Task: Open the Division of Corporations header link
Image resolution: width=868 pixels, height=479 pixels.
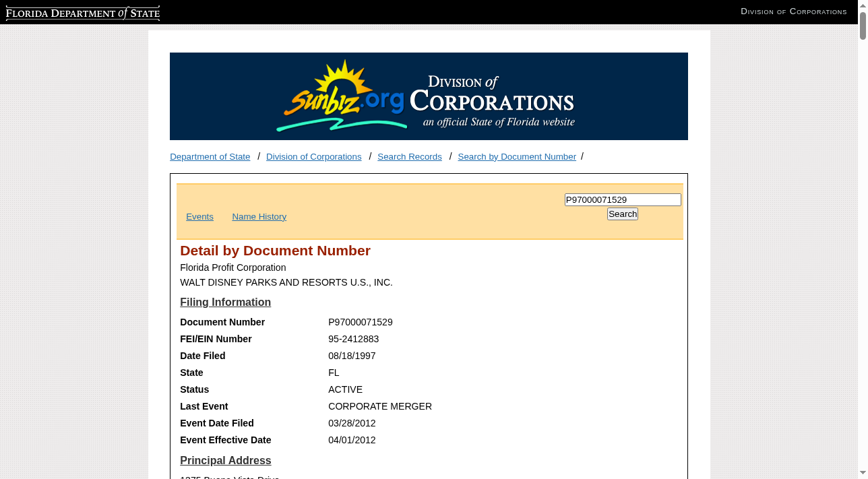Action: 793,11
